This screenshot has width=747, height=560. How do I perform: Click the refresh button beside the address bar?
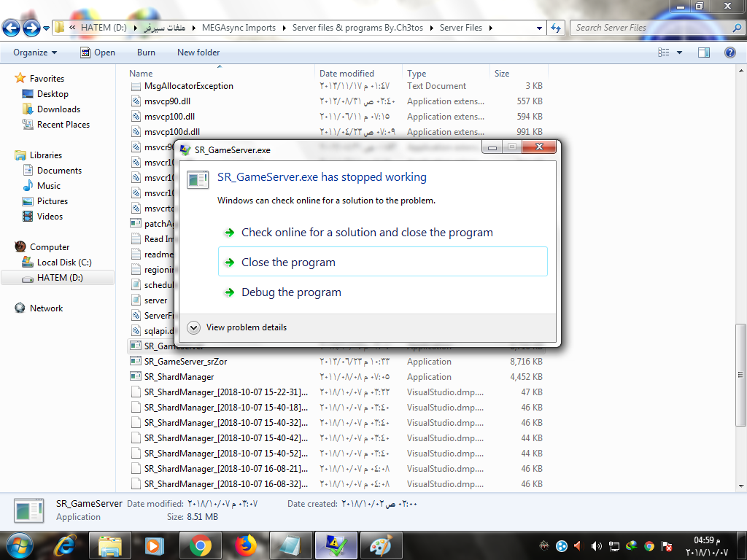click(x=556, y=28)
